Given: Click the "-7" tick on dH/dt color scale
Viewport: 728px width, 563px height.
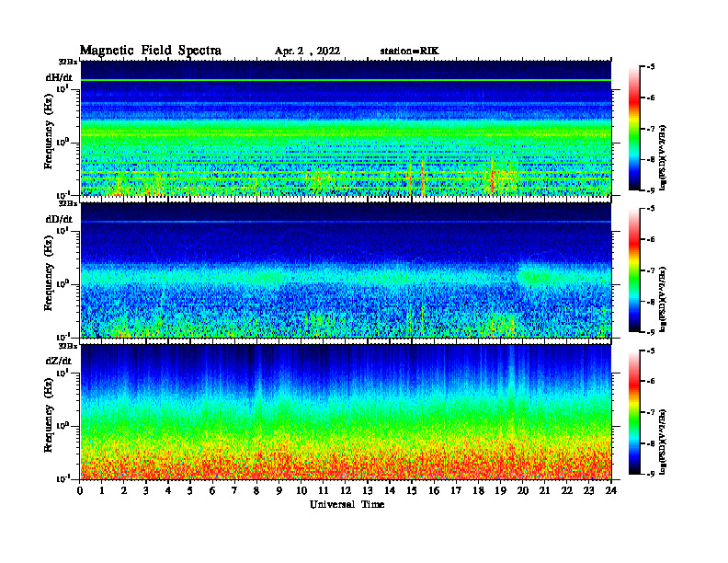Looking at the screenshot, I should 651,129.
